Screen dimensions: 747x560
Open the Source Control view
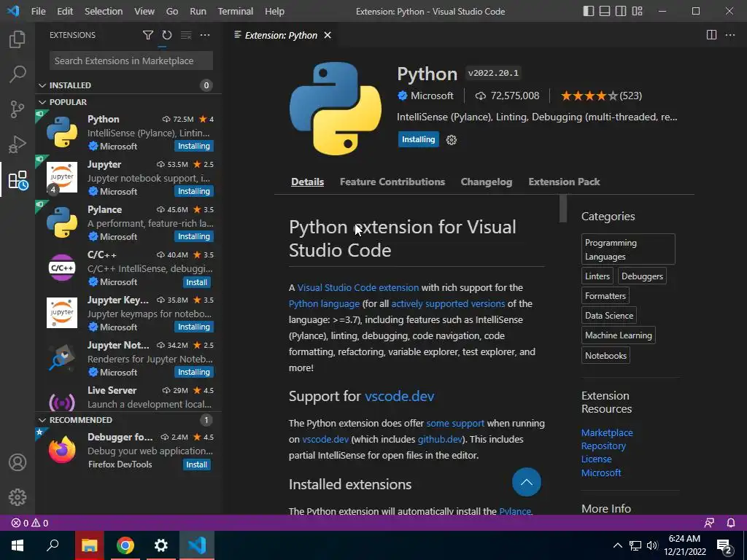pos(18,109)
